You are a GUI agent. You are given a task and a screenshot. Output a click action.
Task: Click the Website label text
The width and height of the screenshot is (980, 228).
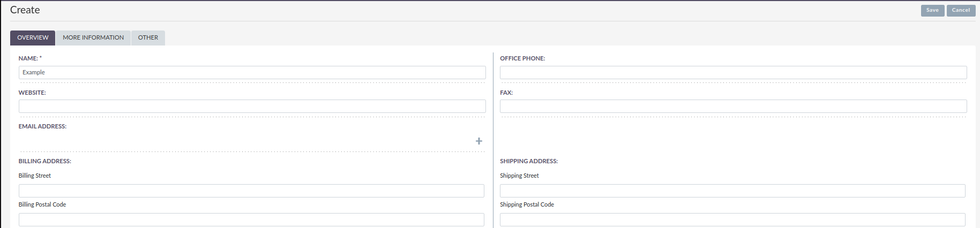[32, 93]
